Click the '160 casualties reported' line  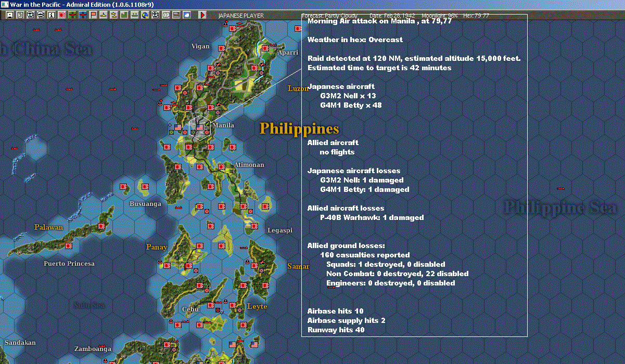[x=365, y=255]
